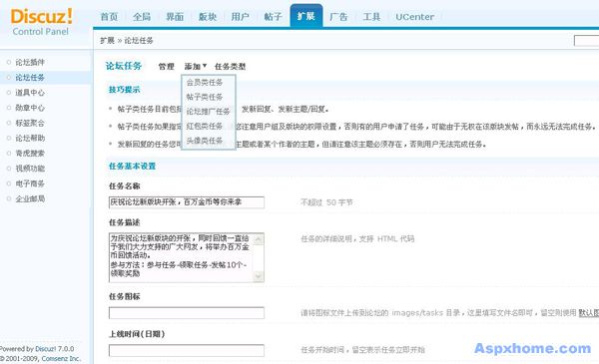Click the 任务基本设置 section heading

(132, 166)
